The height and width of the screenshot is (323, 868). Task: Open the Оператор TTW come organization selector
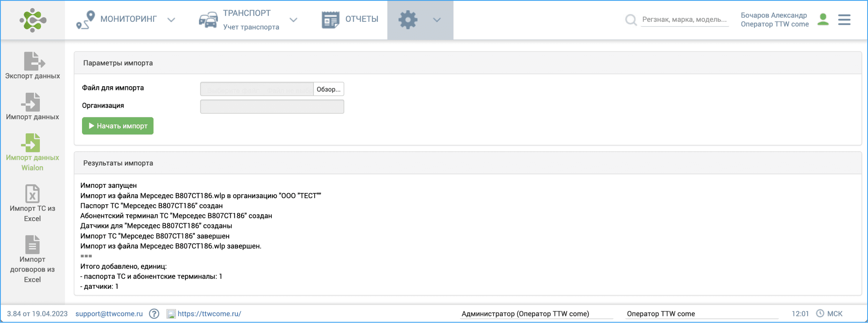click(x=702, y=314)
